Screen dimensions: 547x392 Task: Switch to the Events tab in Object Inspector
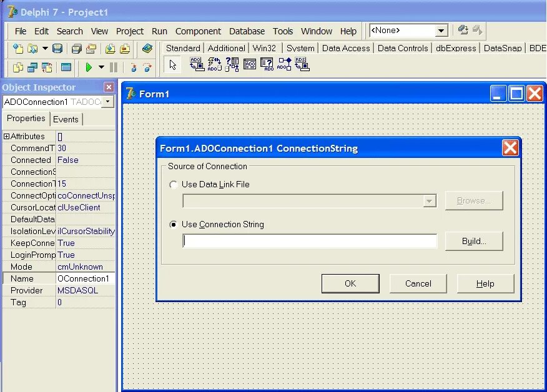pyautogui.click(x=66, y=119)
